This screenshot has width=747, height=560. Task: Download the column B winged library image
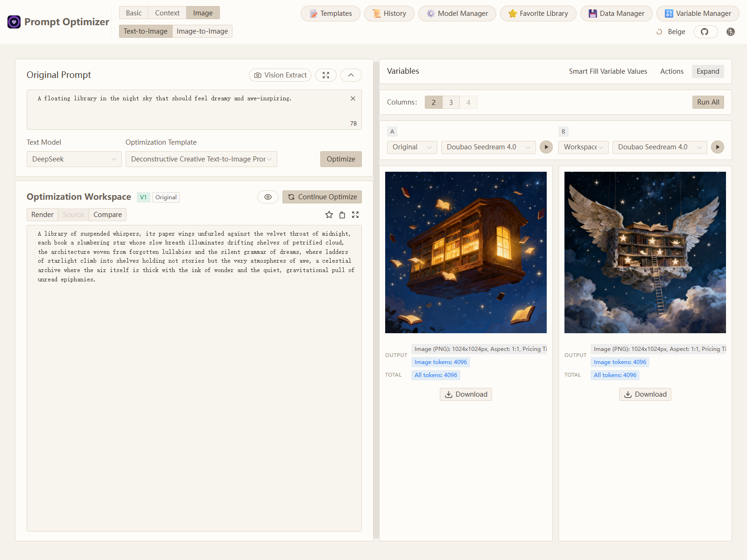pos(645,394)
